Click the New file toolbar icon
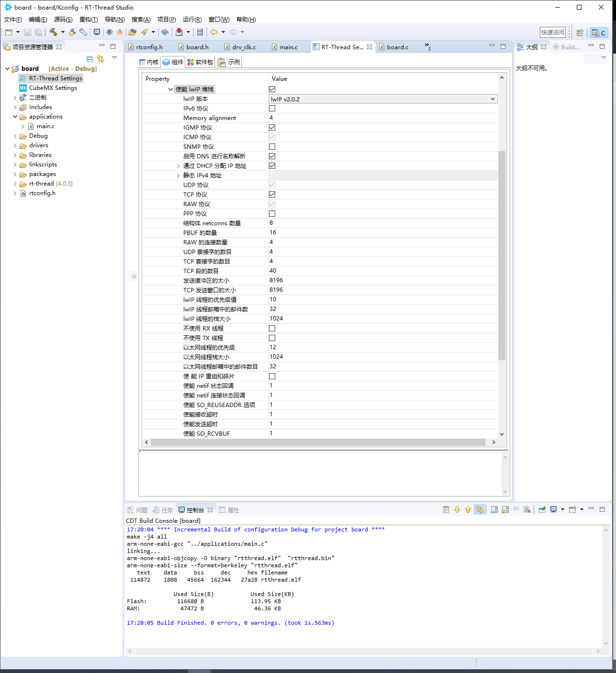Image resolution: width=616 pixels, height=673 pixels. pos(9,32)
